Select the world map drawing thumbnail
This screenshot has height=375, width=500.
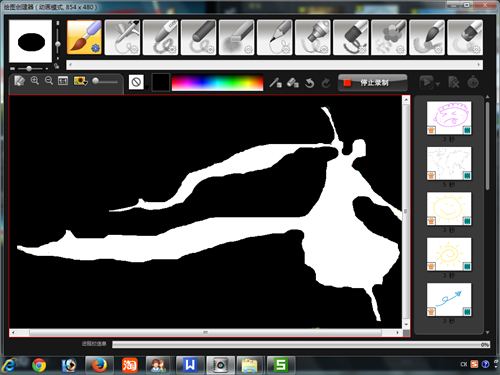point(449,163)
